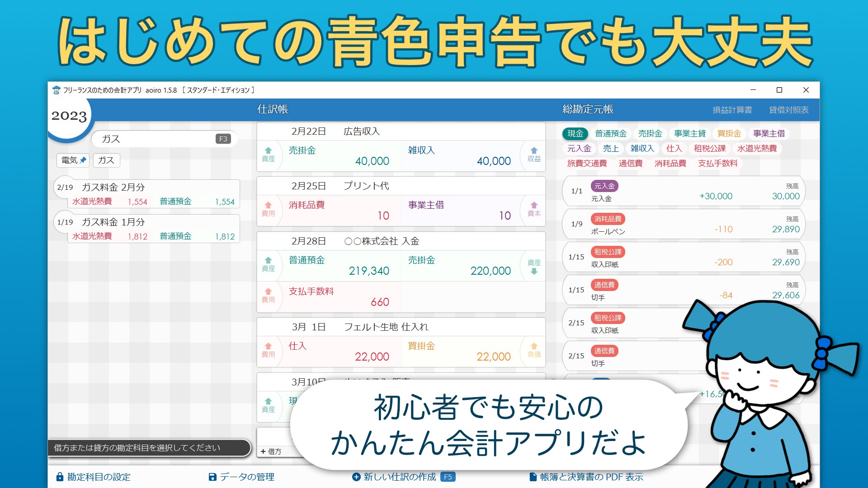Screen dimensions: 868x488
Task: Click the ＋借方 add button
Action: [x=271, y=451]
